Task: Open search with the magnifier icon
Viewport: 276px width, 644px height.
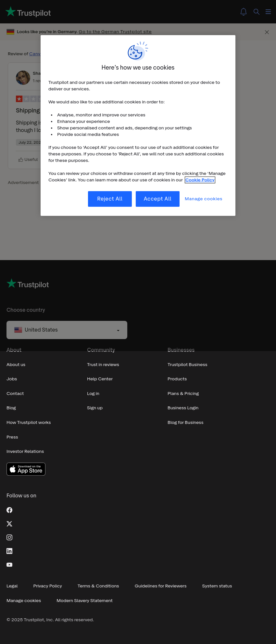Action: (x=257, y=12)
